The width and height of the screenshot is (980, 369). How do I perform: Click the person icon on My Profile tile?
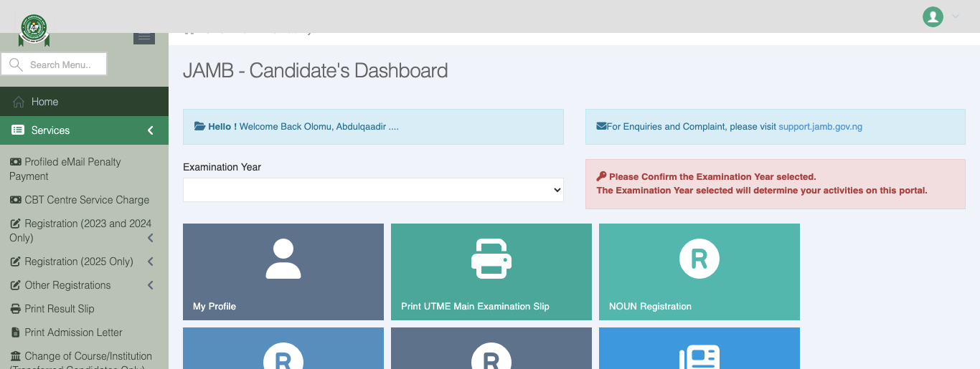coord(283,259)
